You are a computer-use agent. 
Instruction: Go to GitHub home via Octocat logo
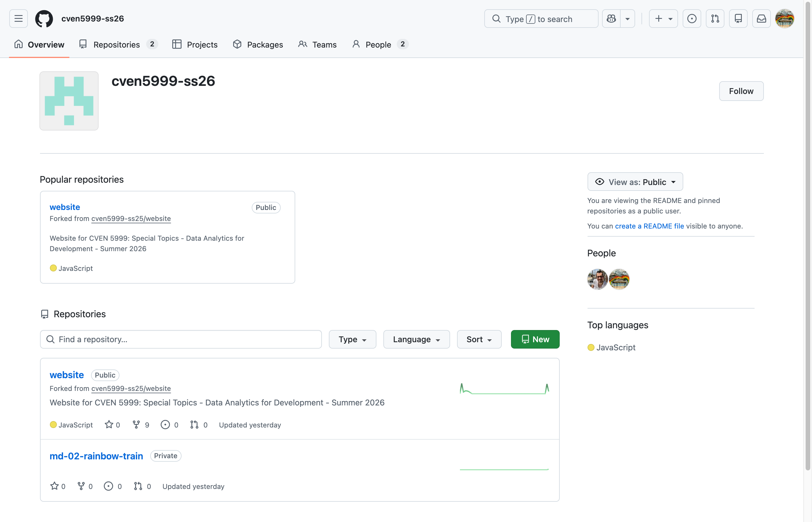click(x=44, y=19)
